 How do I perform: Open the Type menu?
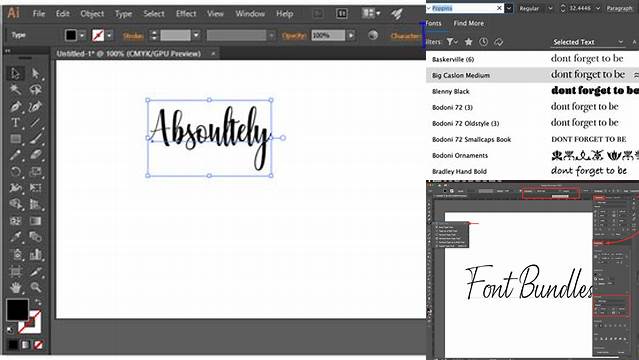coord(123,14)
